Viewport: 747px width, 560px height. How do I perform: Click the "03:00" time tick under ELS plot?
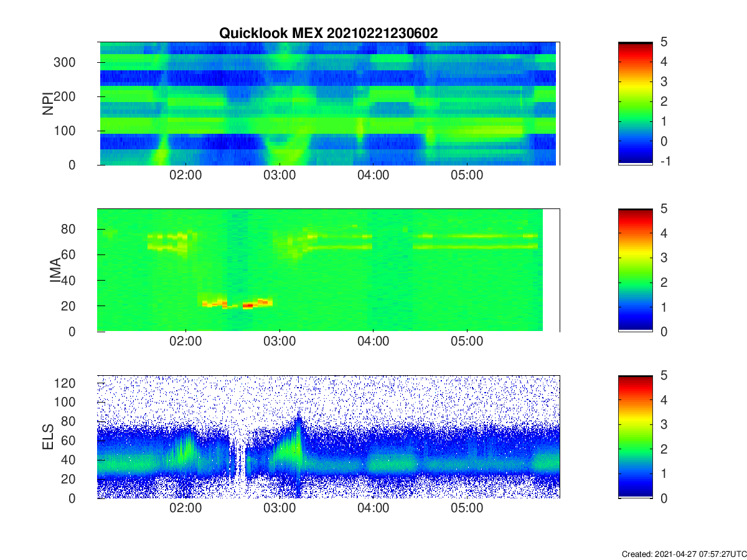pyautogui.click(x=280, y=509)
